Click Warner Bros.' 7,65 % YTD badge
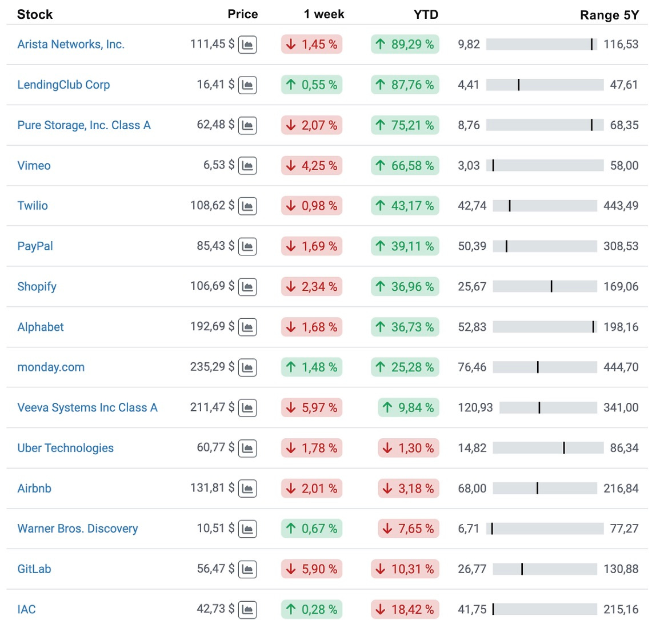Viewport: 672px width, 620px height. tap(409, 529)
